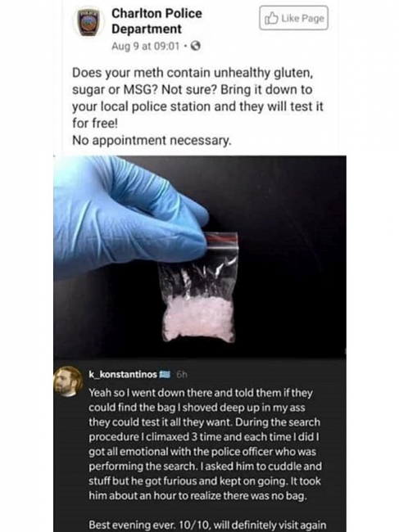This screenshot has height=532, width=399.
Task: Click the plastic baggie in the photo
Action: (x=199, y=286)
